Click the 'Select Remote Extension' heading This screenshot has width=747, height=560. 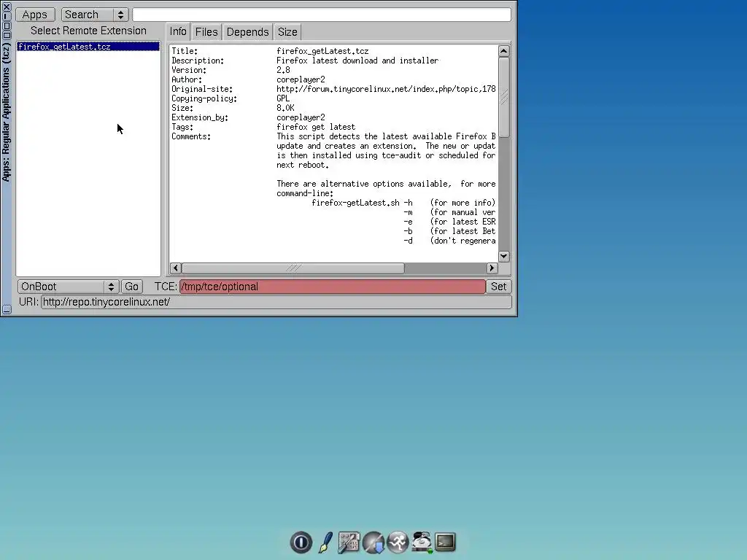(88, 31)
